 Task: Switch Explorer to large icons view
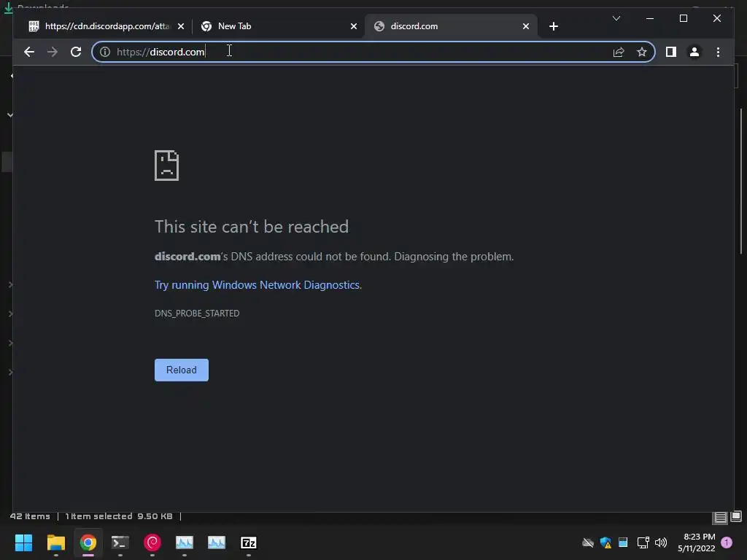[736, 516]
